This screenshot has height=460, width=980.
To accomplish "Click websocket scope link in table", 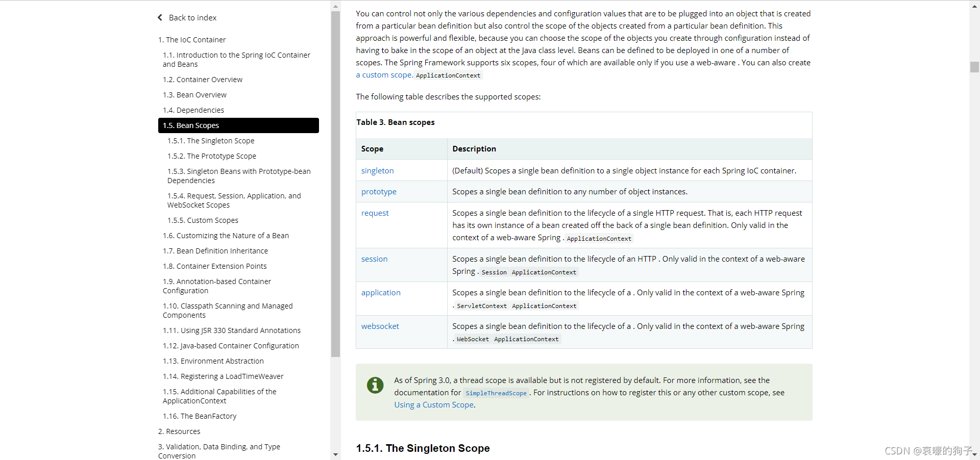I will tap(380, 326).
